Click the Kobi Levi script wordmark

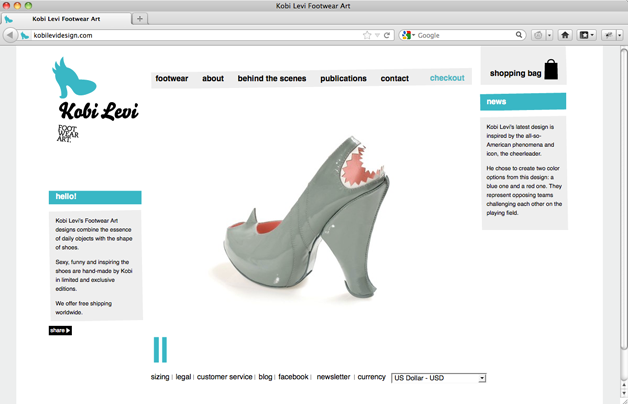tap(99, 111)
